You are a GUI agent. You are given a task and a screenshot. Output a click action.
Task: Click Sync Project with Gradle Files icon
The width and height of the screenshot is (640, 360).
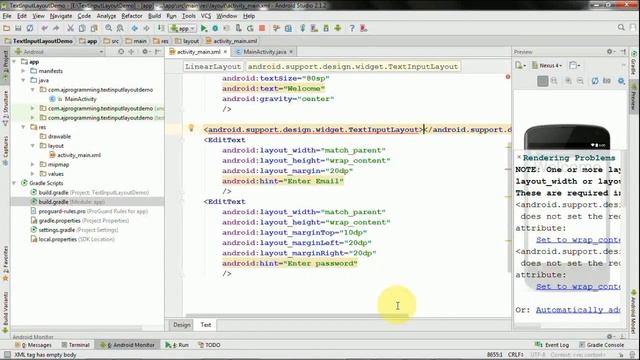[302, 28]
